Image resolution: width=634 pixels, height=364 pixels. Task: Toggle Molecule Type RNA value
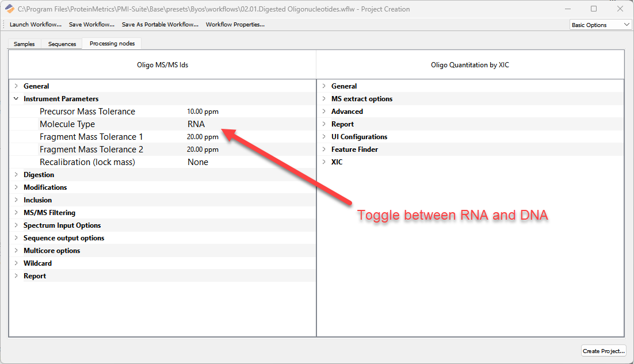pos(196,124)
